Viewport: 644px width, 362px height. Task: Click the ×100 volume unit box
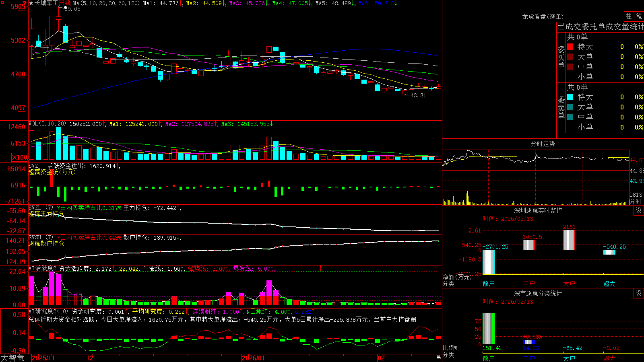pyautogui.click(x=20, y=157)
